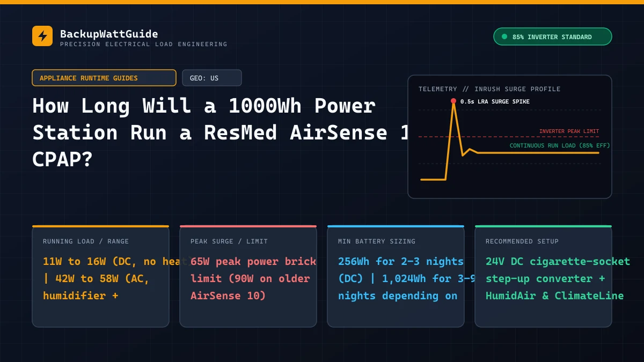Click the green status dot in the inverter badge
The height and width of the screenshot is (362, 644).
[504, 36]
